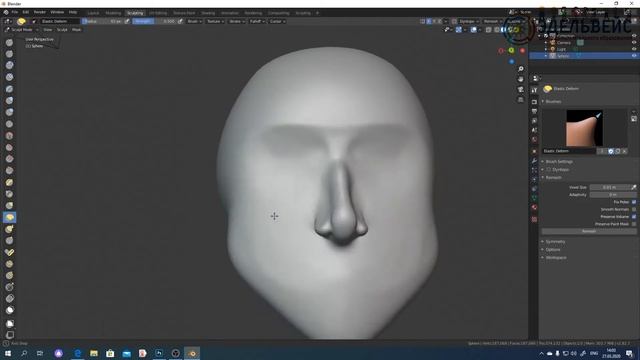Open the Sculpt Mode selector dropdown

pos(21,30)
